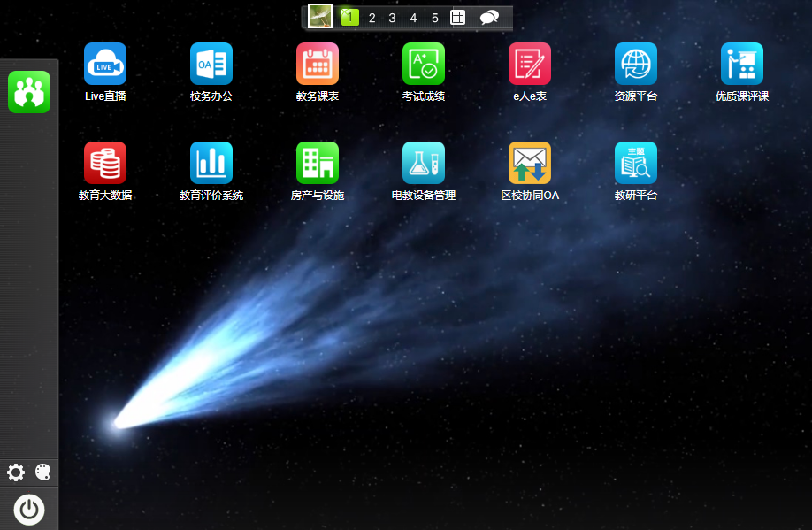The image size is (812, 530).
Task: Open the theme color palette
Action: 42,472
